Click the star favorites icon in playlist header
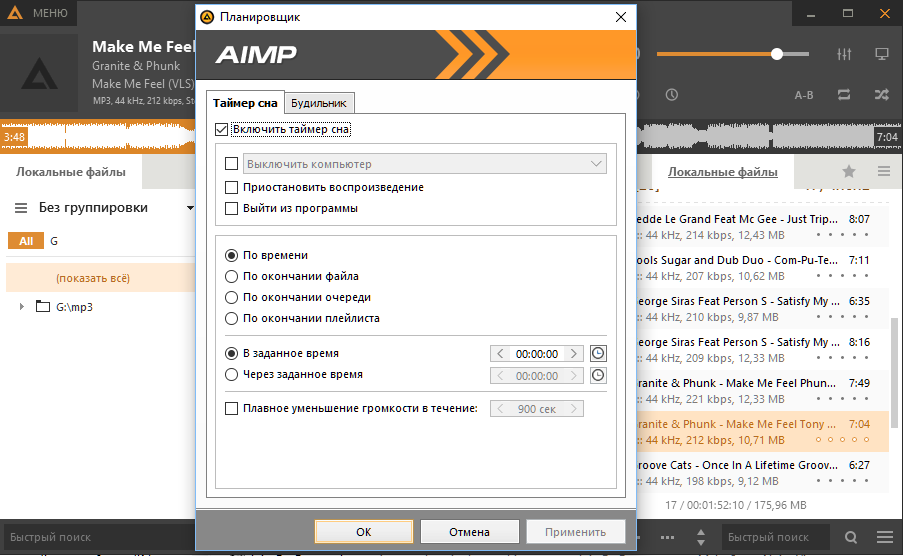Screen dimensions: 903x556 click(x=849, y=171)
